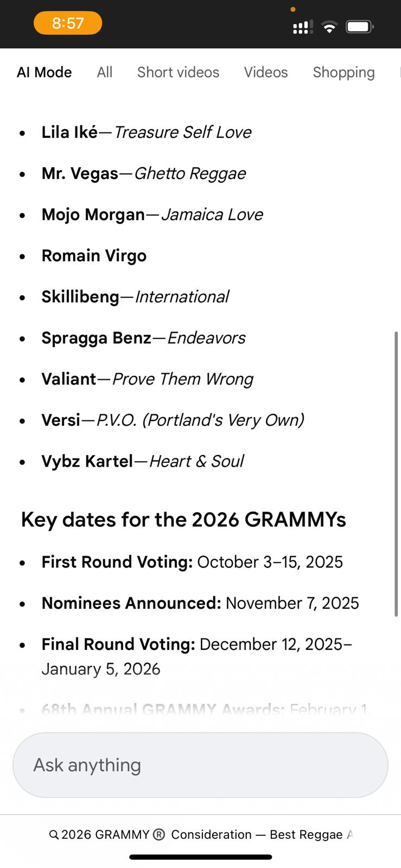Tap the Nominees Announced date line
Image resolution: width=401 pixels, height=868 pixels.
click(200, 603)
